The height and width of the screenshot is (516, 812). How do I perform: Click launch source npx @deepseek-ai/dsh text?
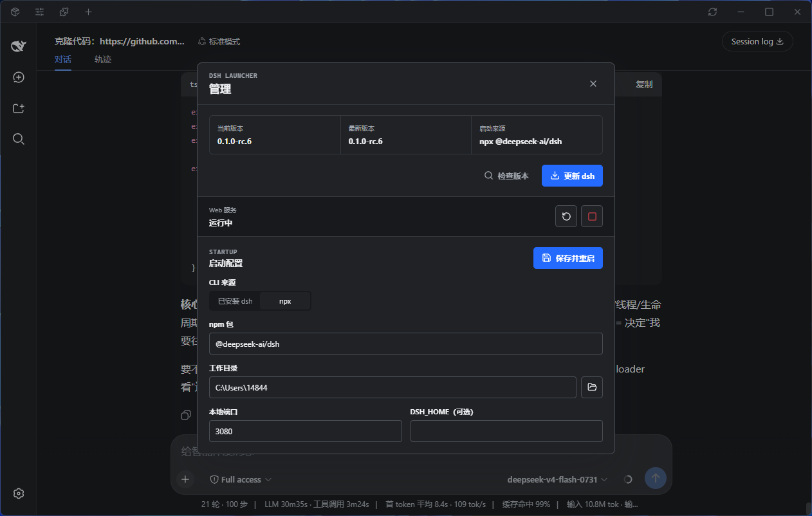tap(521, 141)
